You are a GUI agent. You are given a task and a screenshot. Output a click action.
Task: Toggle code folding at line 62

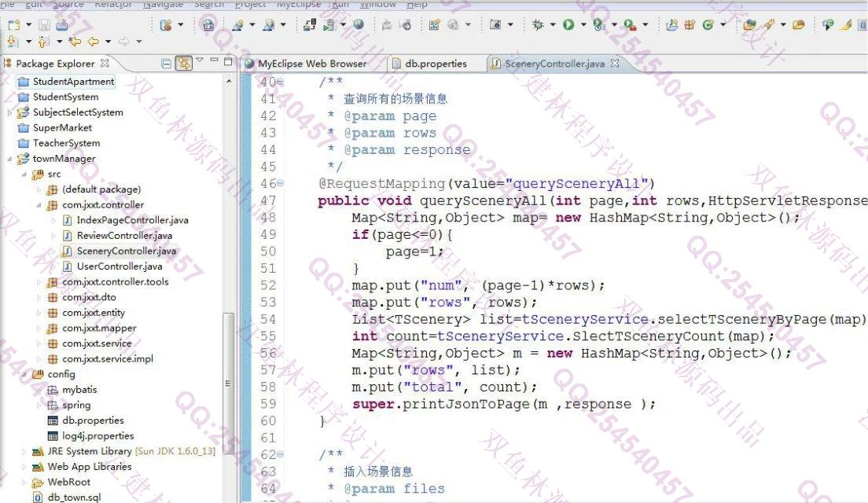tap(280, 454)
